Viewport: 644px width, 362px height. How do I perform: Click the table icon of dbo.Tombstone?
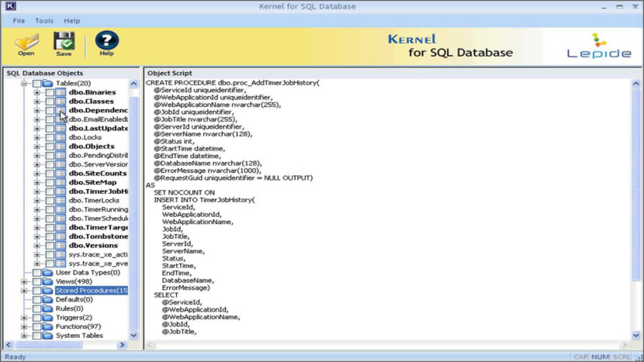coord(61,236)
